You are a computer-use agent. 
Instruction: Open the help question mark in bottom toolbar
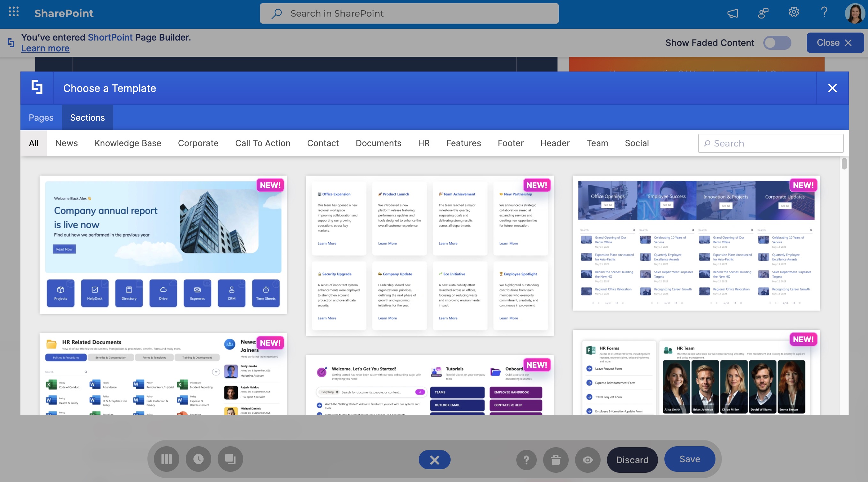tap(526, 460)
